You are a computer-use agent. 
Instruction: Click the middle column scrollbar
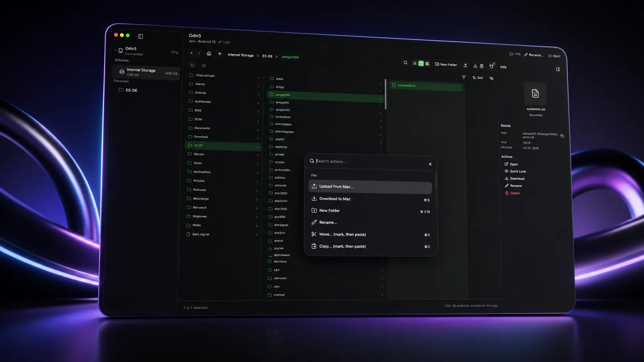[386, 95]
